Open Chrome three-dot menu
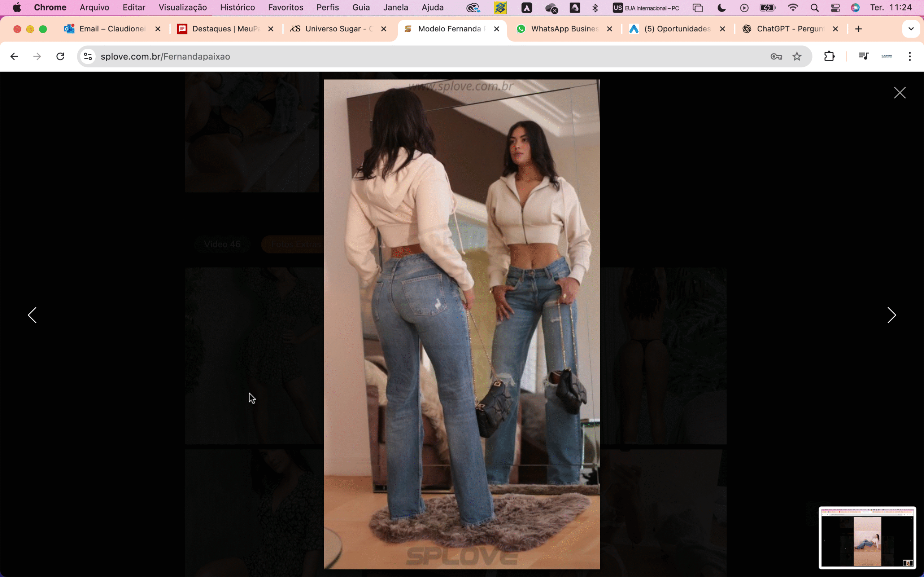Screen dimensions: 924x577 coord(910,57)
